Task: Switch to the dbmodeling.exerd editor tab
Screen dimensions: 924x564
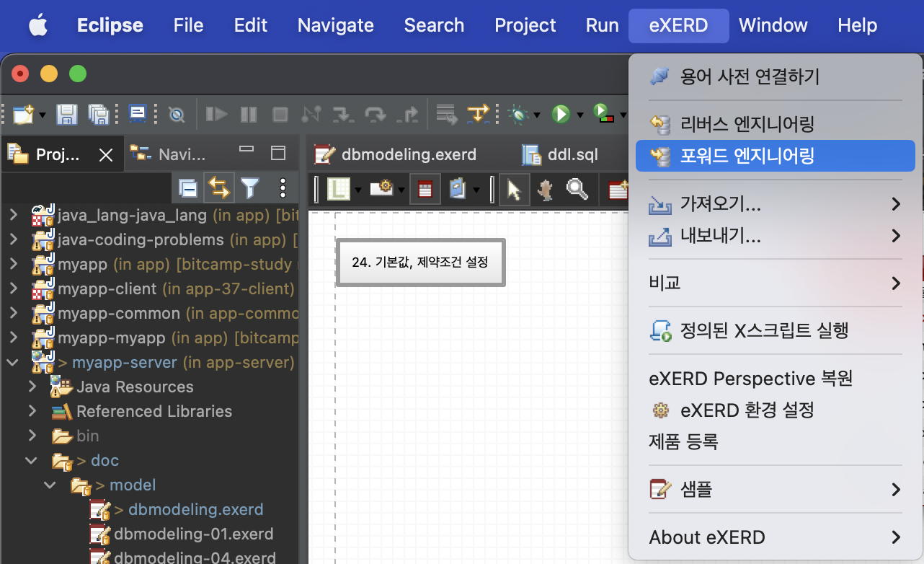Action: tap(396, 154)
